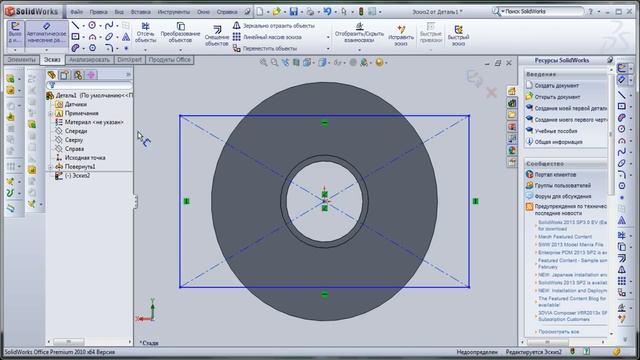Click the confirm sketch corner icon in viewport
The width and height of the screenshot is (640, 360).
pyautogui.click(x=475, y=78)
